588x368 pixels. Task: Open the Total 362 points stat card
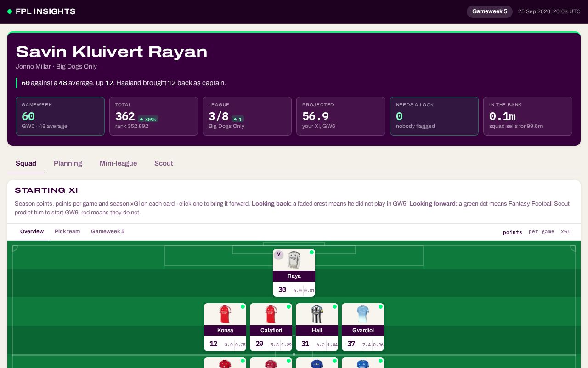point(153,116)
